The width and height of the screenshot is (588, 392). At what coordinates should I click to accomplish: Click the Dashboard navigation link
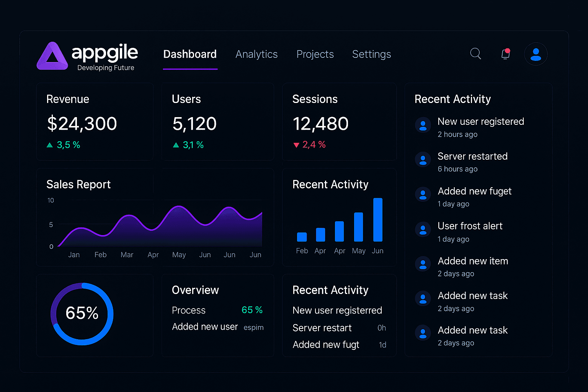[x=190, y=54]
